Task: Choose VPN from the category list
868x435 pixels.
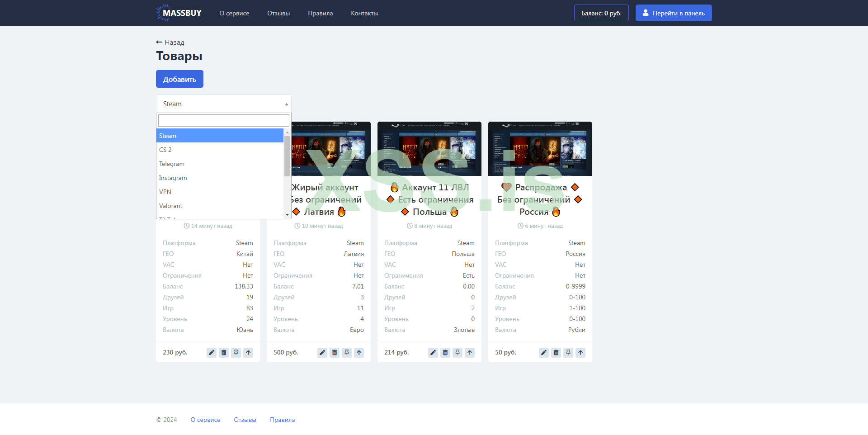Action: pos(220,192)
